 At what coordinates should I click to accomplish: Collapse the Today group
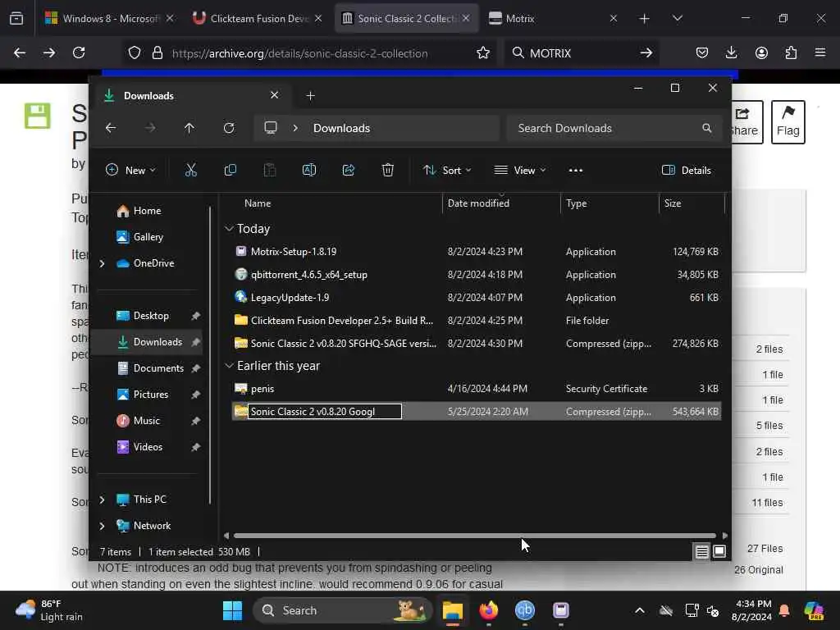(230, 229)
